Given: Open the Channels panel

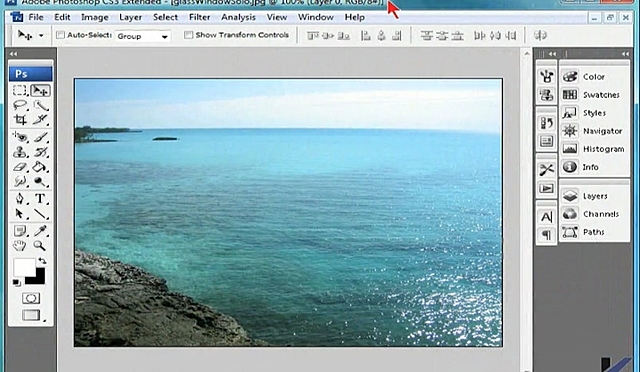Looking at the screenshot, I should click(x=594, y=214).
